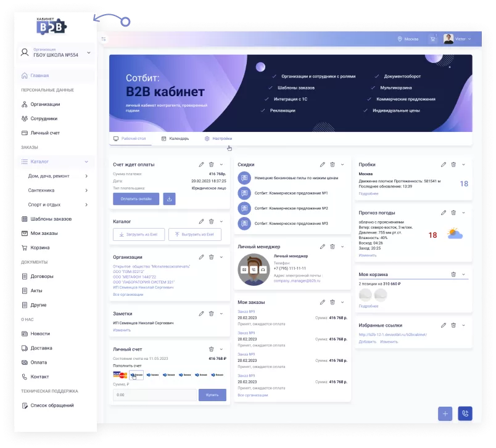Delete the Пробки widget using the trash icon
The image size is (496, 448).
[453, 165]
